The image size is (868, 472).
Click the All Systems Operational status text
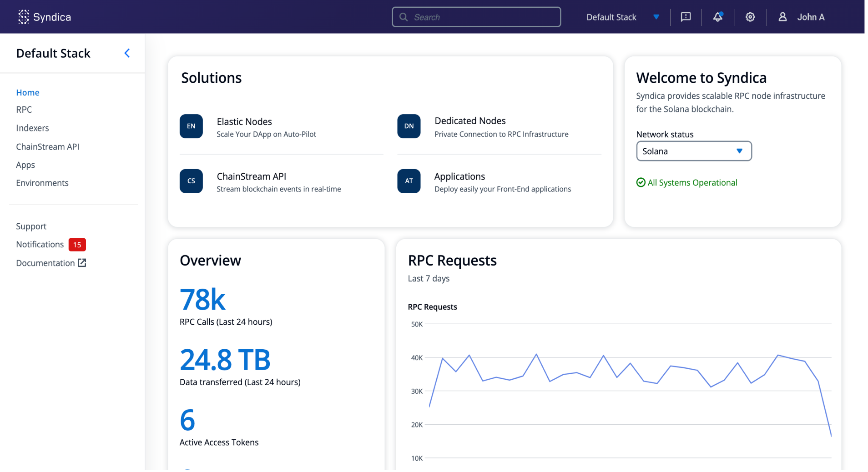pos(692,182)
